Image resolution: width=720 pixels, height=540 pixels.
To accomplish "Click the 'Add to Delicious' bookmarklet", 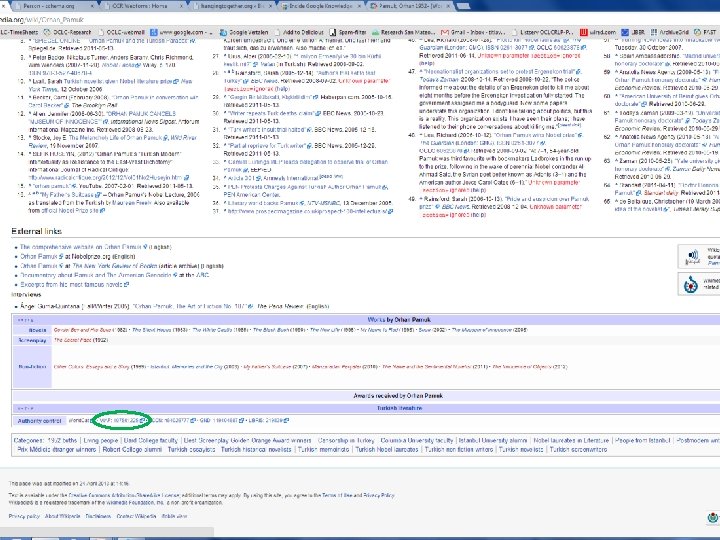I will pos(299,32).
